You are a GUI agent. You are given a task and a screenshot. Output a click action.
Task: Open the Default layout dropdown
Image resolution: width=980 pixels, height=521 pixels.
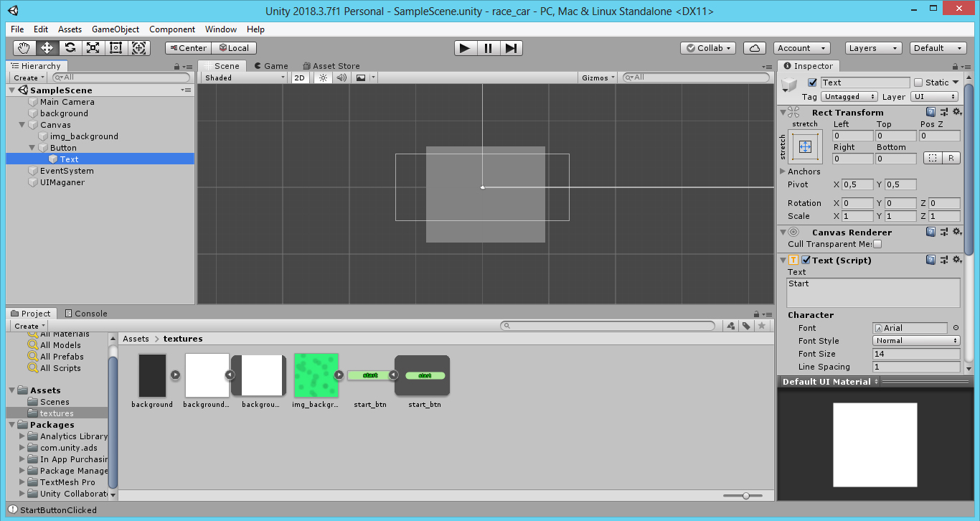(939, 48)
